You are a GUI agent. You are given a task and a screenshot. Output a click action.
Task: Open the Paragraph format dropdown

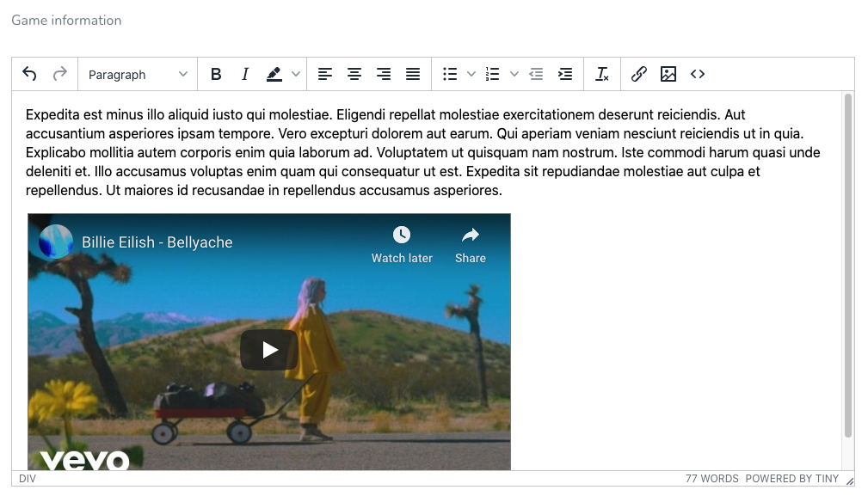click(138, 75)
